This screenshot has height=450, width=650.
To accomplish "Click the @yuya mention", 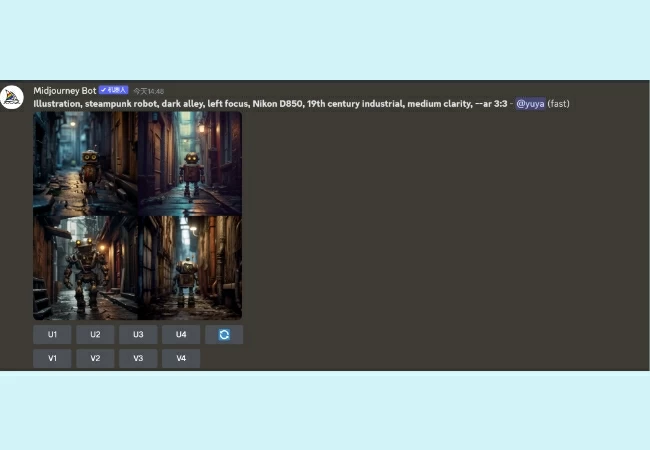I will pyautogui.click(x=530, y=103).
